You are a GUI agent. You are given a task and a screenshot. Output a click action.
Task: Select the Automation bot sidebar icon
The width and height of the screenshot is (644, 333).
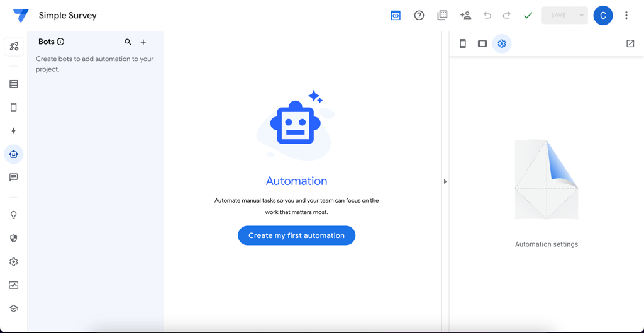click(x=14, y=154)
